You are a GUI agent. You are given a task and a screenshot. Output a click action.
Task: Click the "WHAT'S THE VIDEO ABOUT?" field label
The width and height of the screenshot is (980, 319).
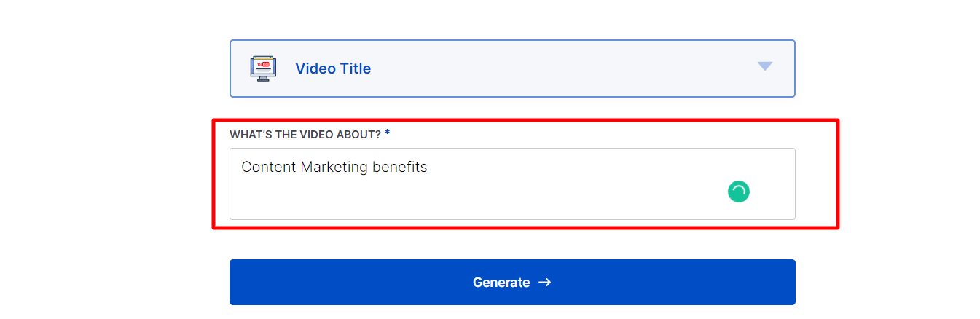(305, 135)
